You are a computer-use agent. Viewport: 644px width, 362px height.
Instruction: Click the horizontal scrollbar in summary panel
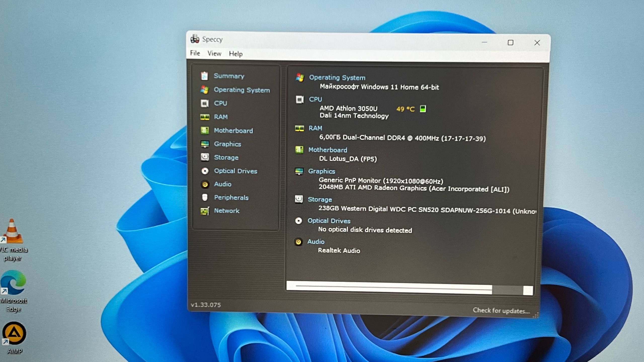tap(409, 288)
